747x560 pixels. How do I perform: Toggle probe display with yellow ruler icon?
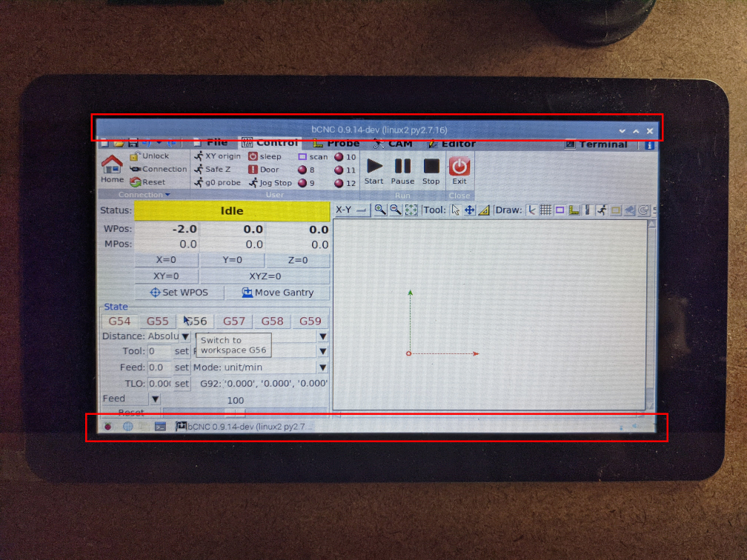tap(574, 210)
